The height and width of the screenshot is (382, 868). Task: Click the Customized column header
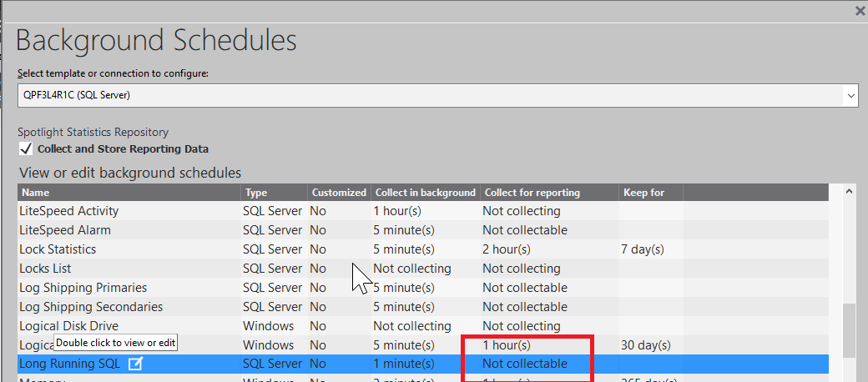(x=339, y=193)
